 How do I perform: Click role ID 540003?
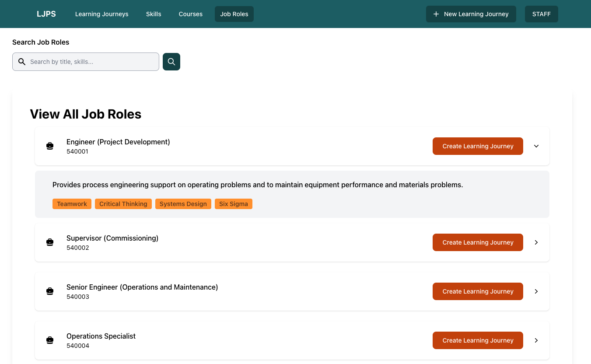click(77, 297)
